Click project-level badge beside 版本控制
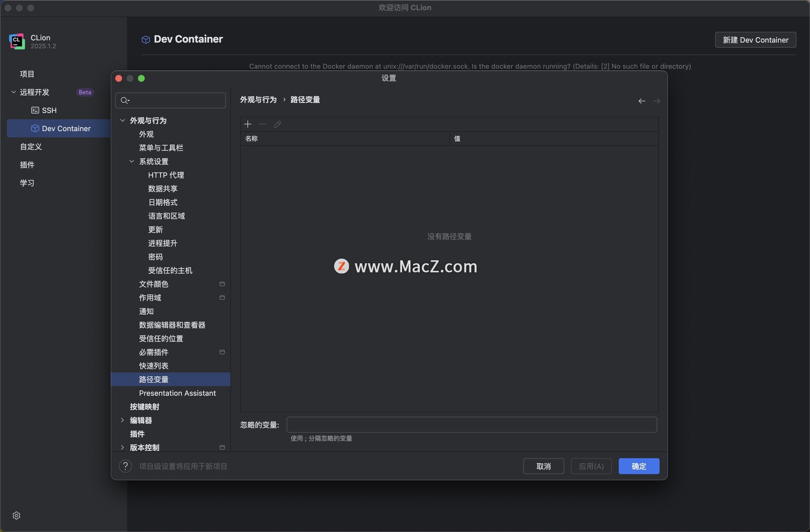This screenshot has height=532, width=810. coord(222,447)
